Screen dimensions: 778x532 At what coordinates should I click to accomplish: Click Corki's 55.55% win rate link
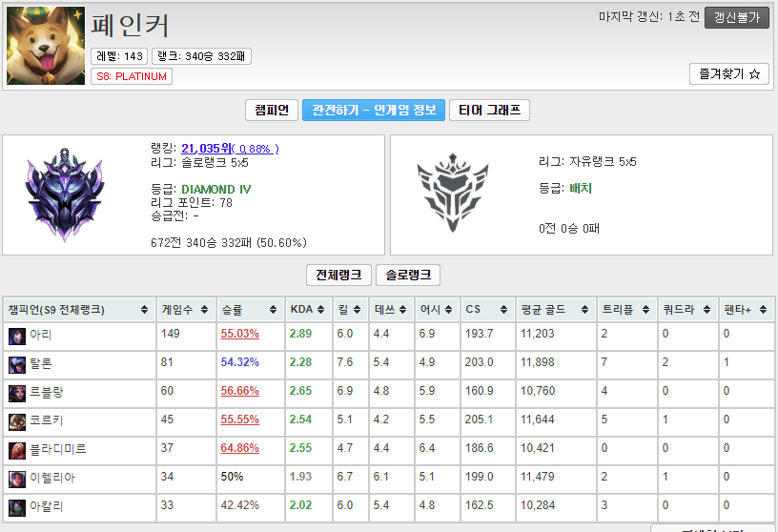[239, 419]
